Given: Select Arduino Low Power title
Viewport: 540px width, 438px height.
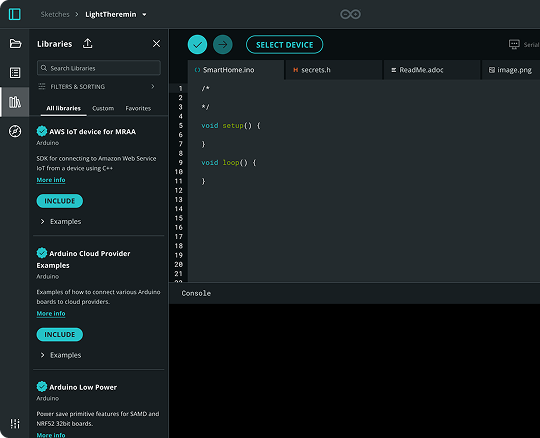Looking at the screenshot, I should point(83,387).
